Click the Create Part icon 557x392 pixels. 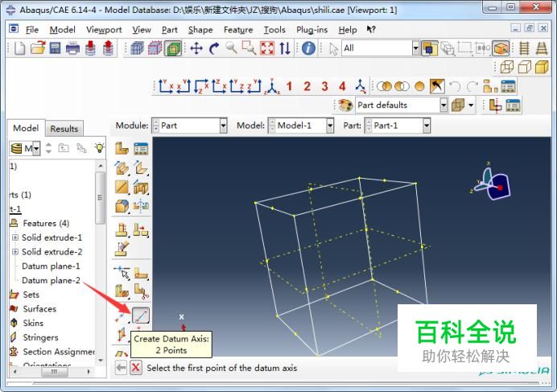[122, 149]
